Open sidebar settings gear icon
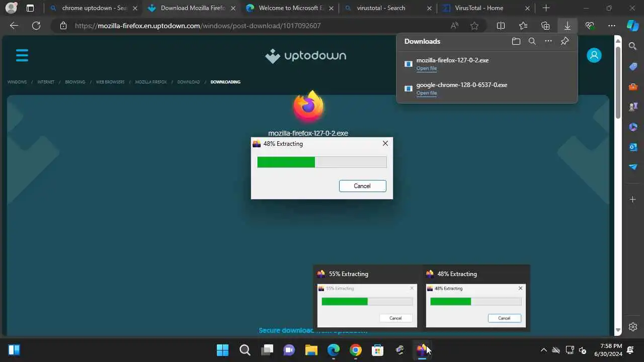The width and height of the screenshot is (644, 362). [x=633, y=327]
